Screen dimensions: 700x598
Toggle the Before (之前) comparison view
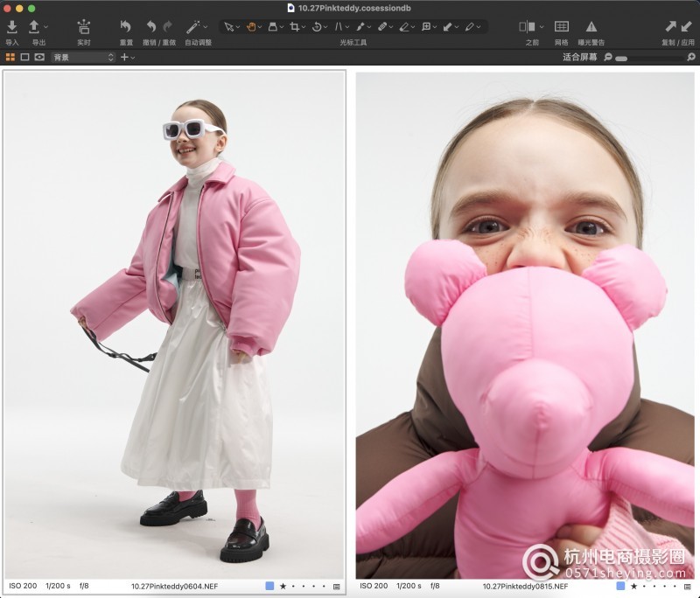(x=528, y=27)
